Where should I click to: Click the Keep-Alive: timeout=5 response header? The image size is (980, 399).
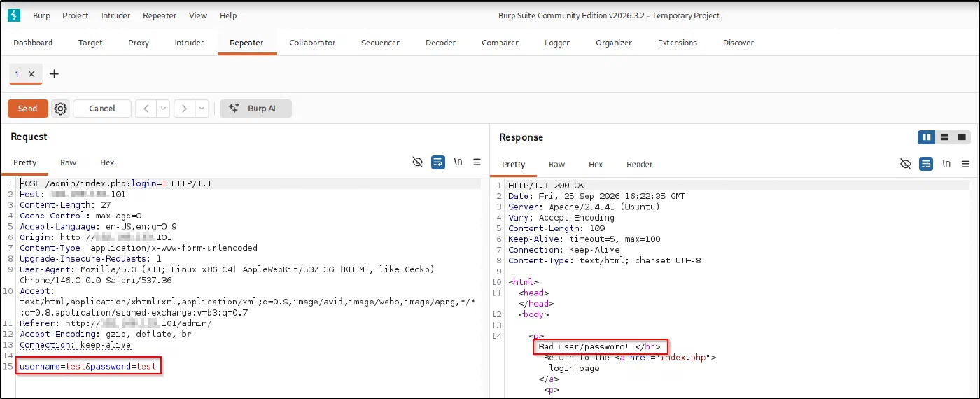point(584,239)
